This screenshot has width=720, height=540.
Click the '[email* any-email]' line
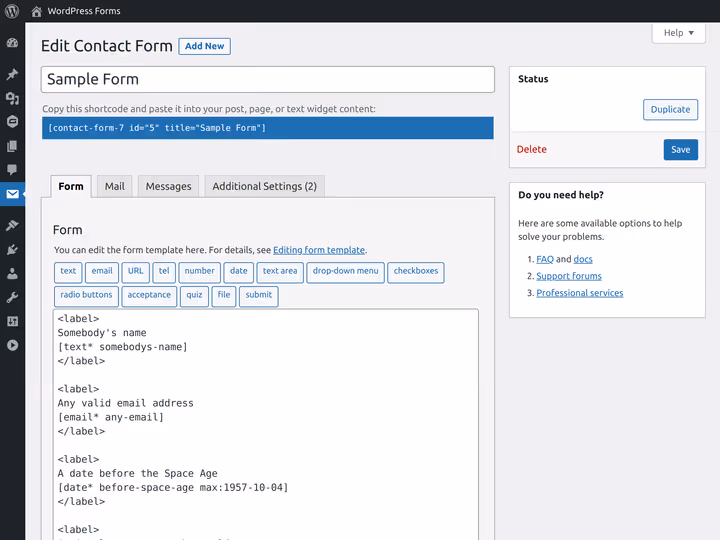(111, 417)
